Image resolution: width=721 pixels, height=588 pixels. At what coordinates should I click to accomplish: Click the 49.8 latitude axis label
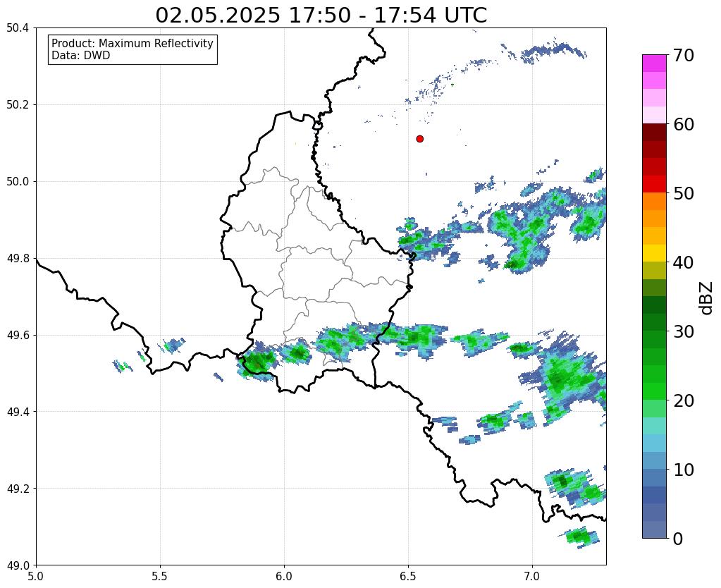coord(18,258)
